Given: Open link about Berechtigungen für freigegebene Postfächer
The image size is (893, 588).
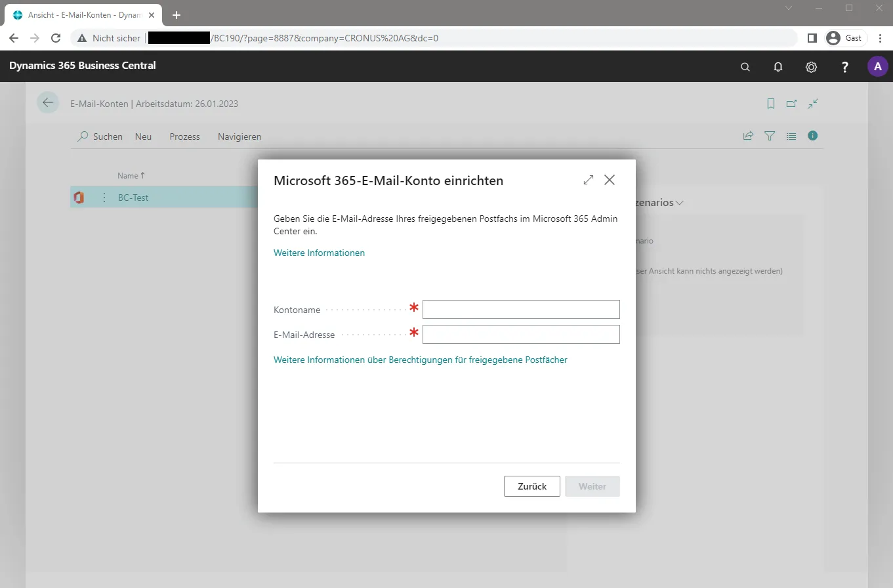Looking at the screenshot, I should coord(421,360).
